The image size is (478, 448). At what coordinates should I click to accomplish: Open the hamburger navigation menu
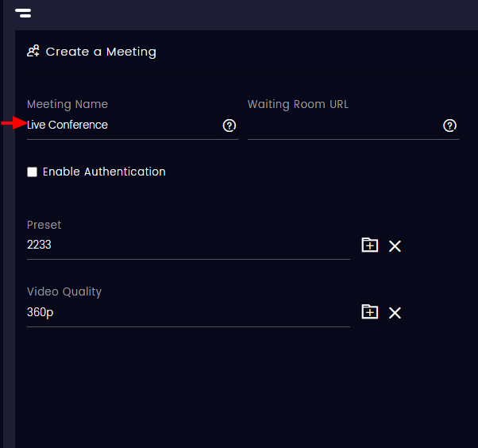click(x=23, y=13)
